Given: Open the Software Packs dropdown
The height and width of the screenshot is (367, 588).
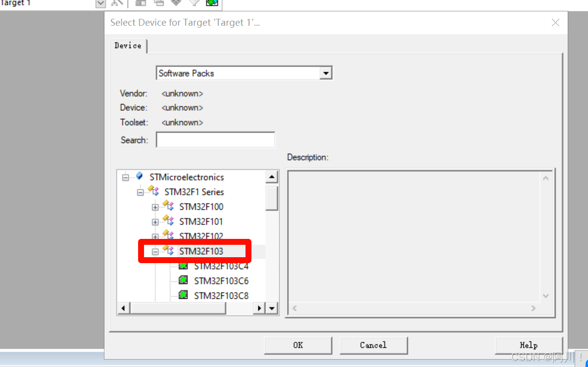Looking at the screenshot, I should coord(326,73).
